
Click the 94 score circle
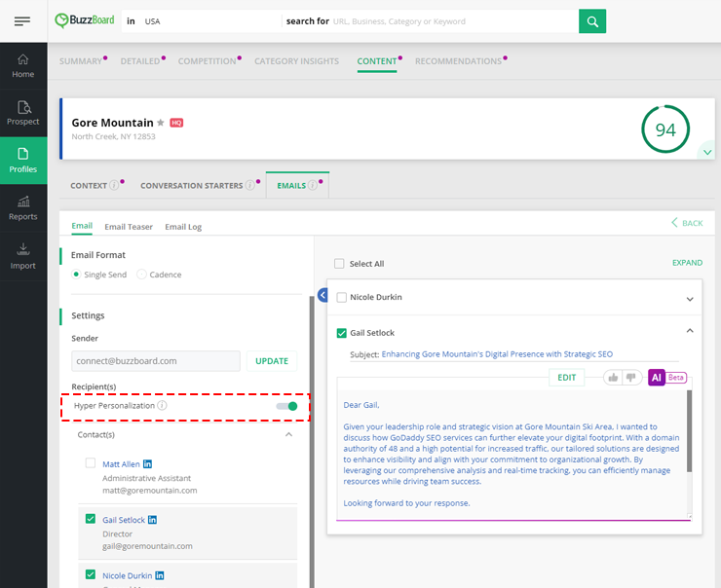(665, 129)
